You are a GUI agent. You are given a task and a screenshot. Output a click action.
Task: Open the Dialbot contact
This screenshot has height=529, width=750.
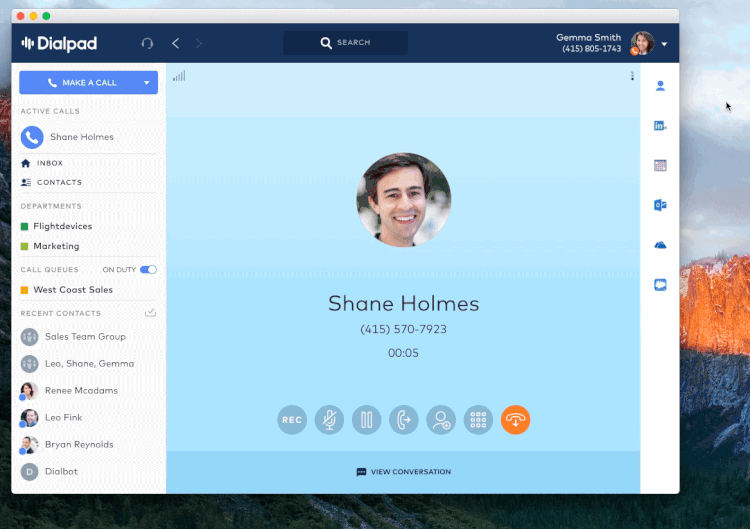tap(88, 472)
